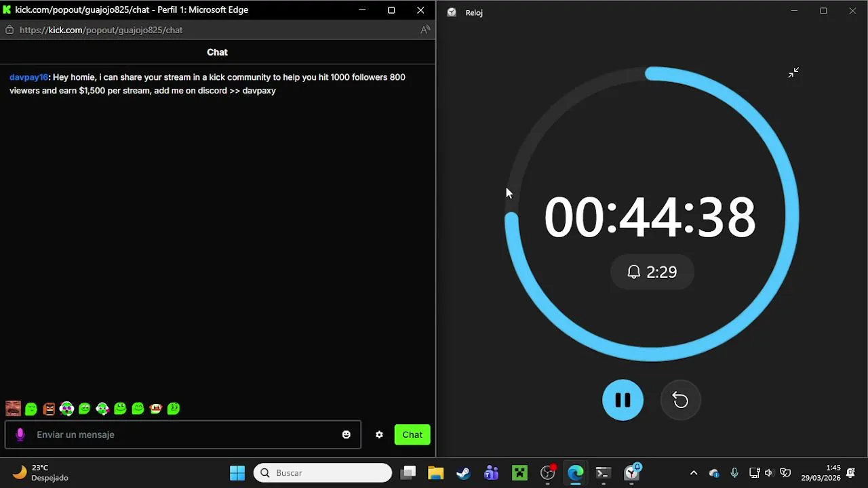Viewport: 868px width, 488px height.
Task: Click the Chat header title
Action: (217, 52)
